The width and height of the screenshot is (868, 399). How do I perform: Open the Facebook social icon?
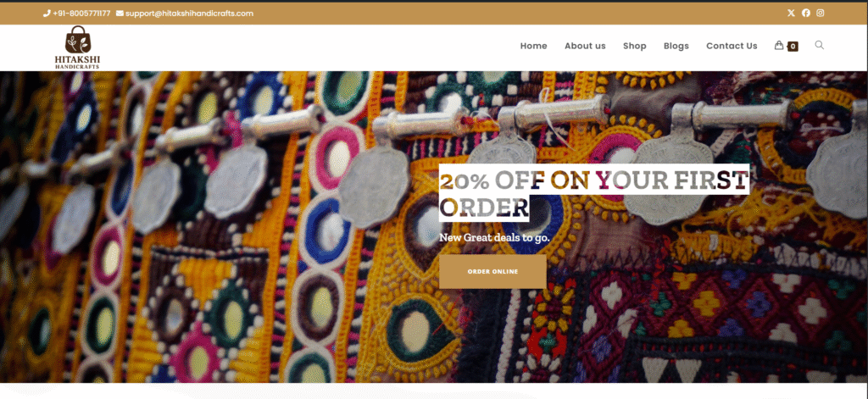coord(806,14)
